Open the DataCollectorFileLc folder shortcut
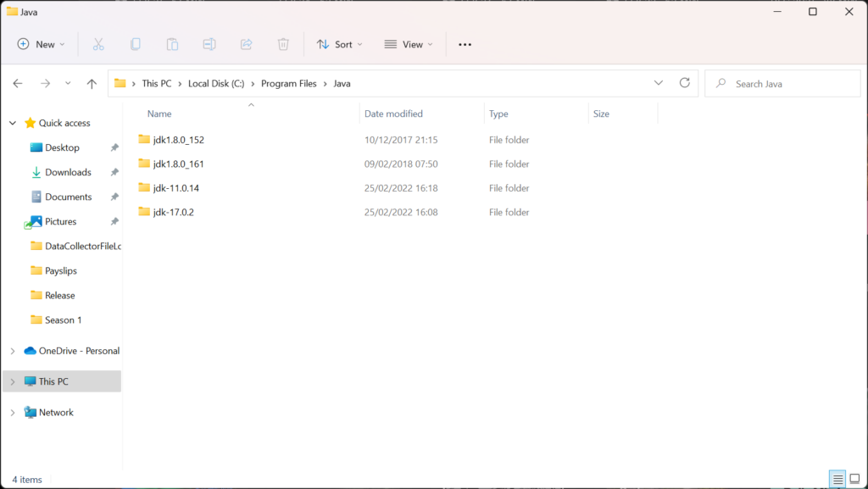The height and width of the screenshot is (489, 868). [83, 246]
